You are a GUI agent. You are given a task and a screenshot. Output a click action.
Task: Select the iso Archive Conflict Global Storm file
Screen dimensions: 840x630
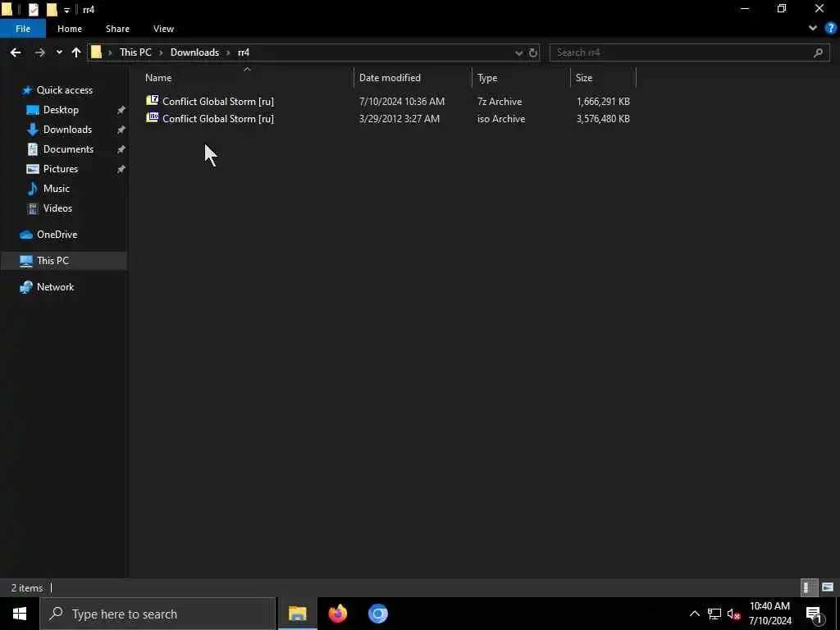coord(388,119)
